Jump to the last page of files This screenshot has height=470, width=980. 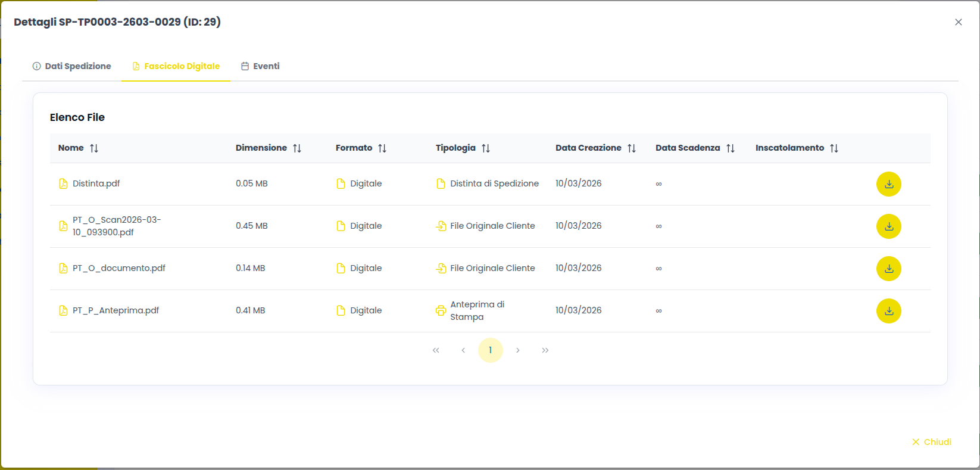545,350
